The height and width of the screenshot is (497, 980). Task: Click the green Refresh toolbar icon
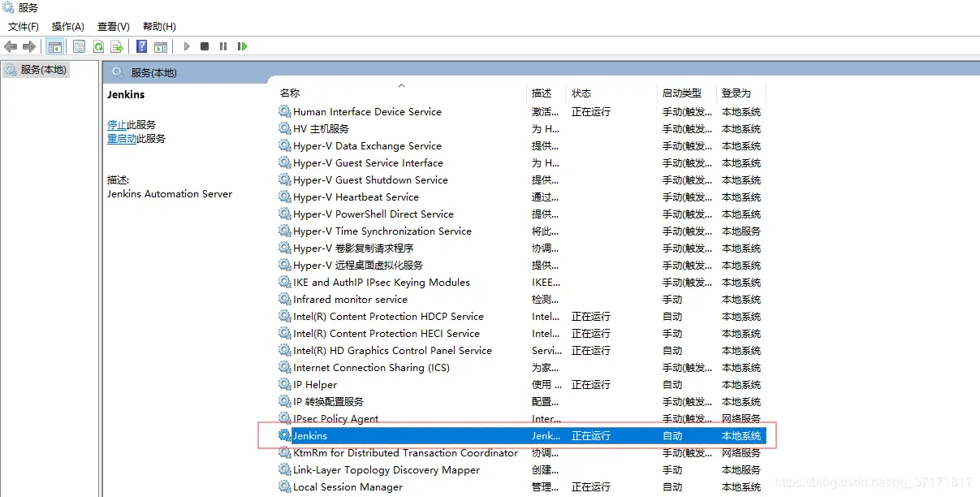click(x=98, y=47)
